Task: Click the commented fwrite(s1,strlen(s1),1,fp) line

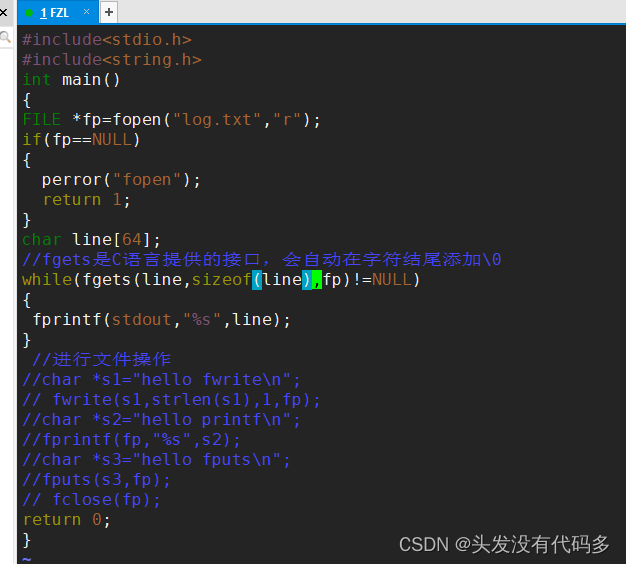Action: 172,399
